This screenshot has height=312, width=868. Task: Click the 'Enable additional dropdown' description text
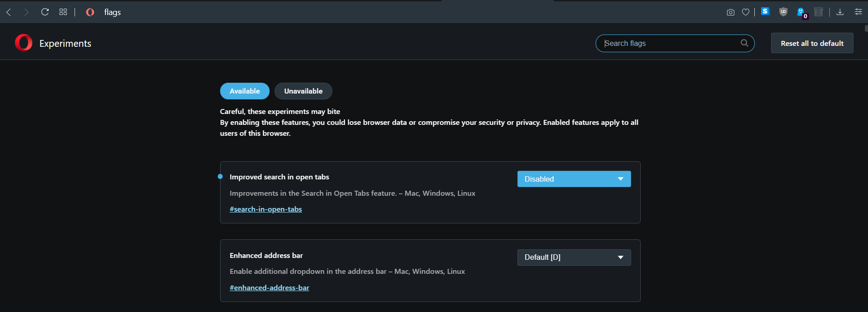pos(347,272)
